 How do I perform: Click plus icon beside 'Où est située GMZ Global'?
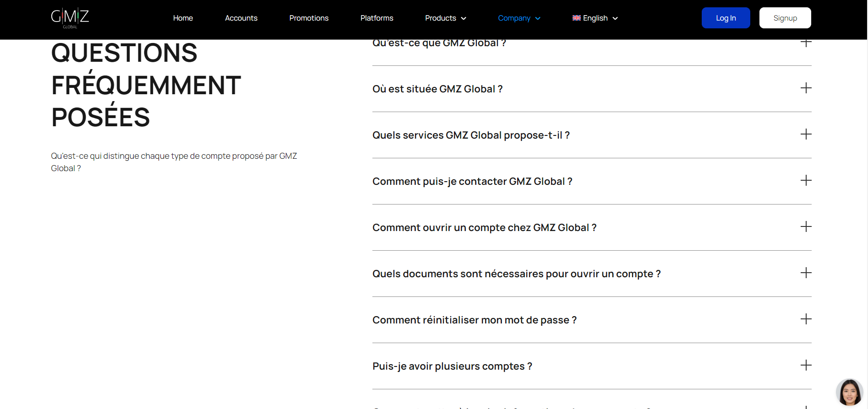(x=806, y=88)
